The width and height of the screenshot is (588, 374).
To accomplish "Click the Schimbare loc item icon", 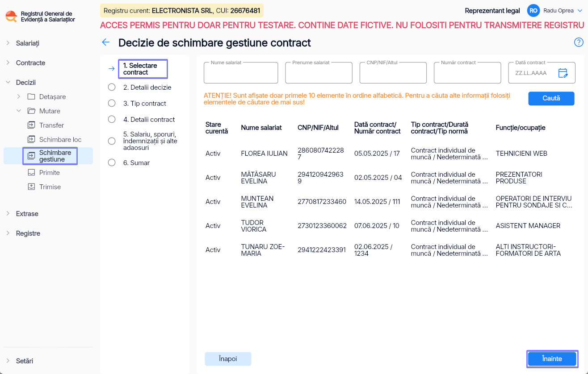I will click(31, 139).
